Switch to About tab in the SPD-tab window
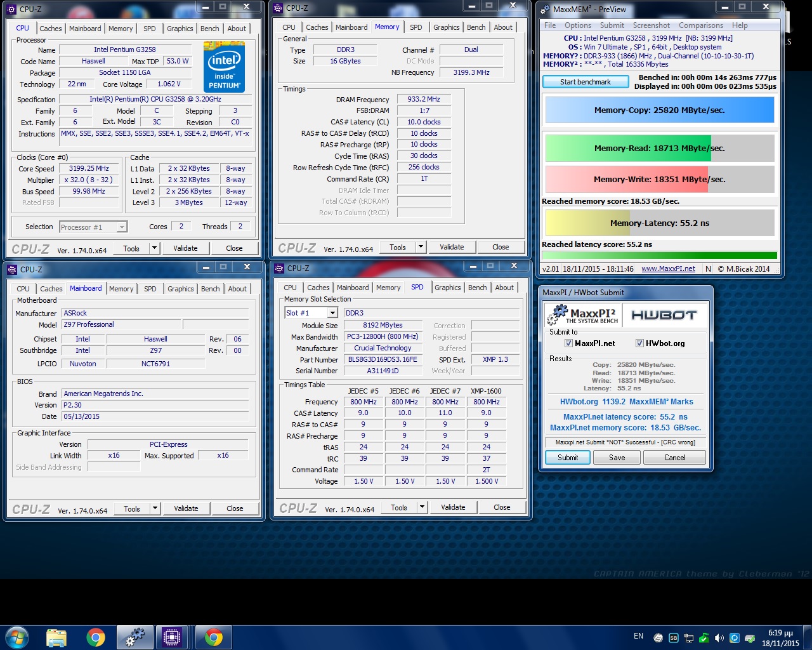The image size is (812, 650). tap(504, 288)
